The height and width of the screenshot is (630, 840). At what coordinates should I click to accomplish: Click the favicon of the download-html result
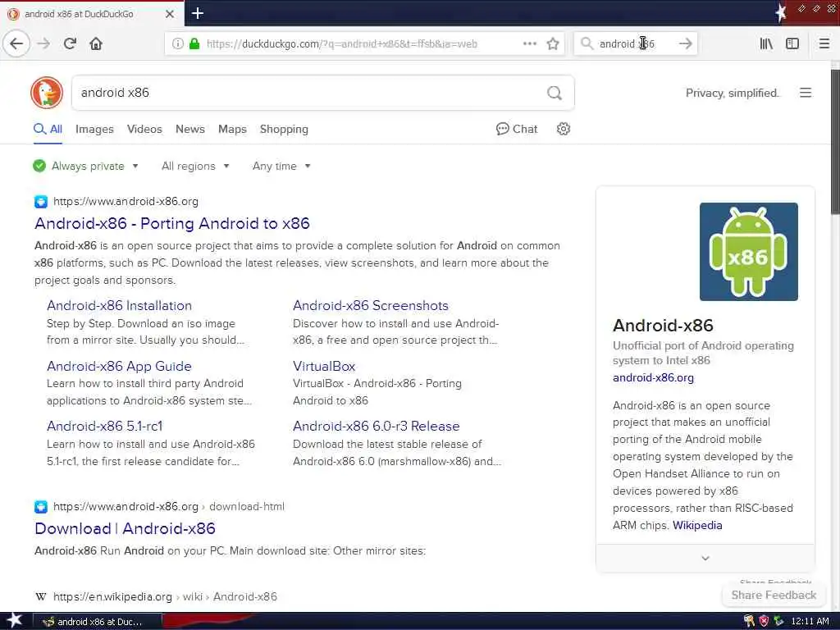pyautogui.click(x=41, y=507)
